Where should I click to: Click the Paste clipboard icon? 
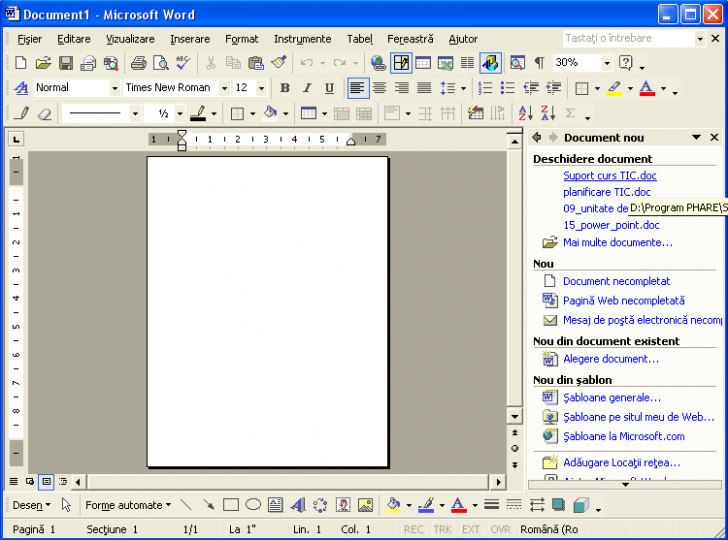(x=255, y=63)
